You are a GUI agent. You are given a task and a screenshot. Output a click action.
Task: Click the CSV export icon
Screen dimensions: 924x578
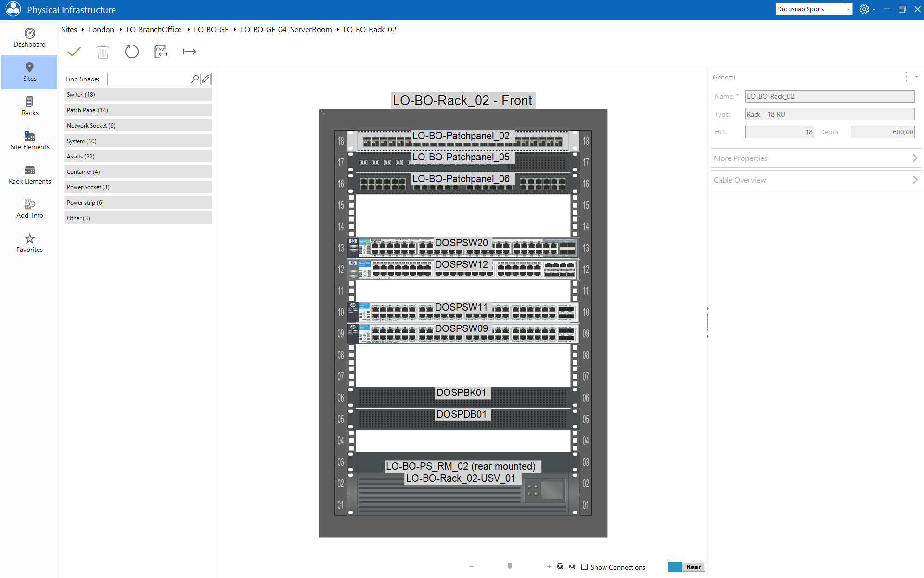click(161, 52)
